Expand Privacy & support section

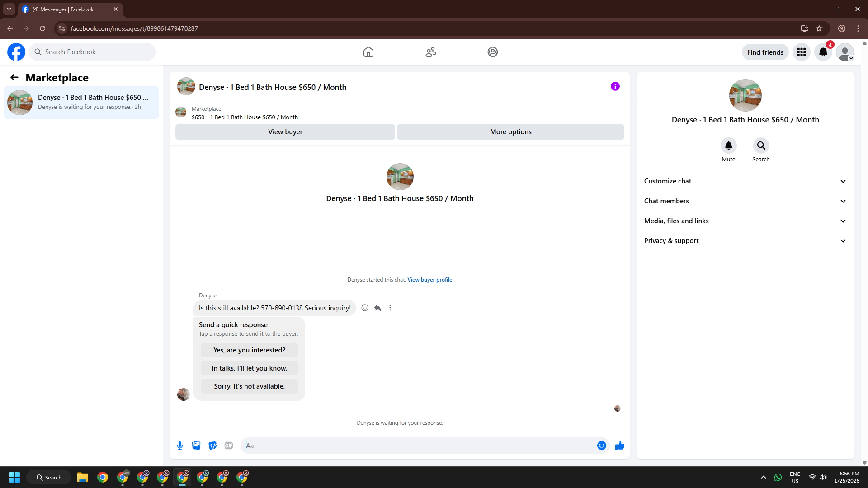745,241
